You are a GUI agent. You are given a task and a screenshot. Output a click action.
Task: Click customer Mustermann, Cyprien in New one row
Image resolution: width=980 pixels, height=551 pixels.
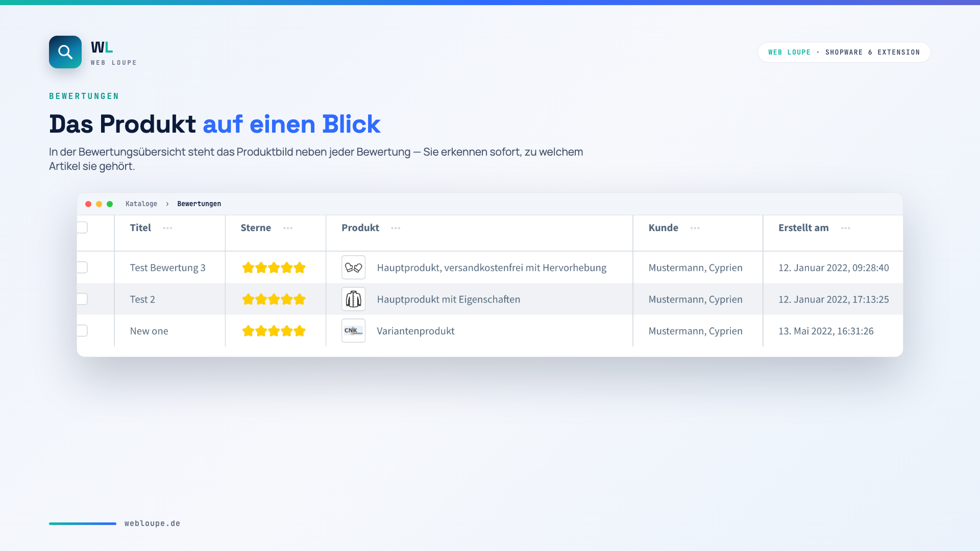[695, 331]
